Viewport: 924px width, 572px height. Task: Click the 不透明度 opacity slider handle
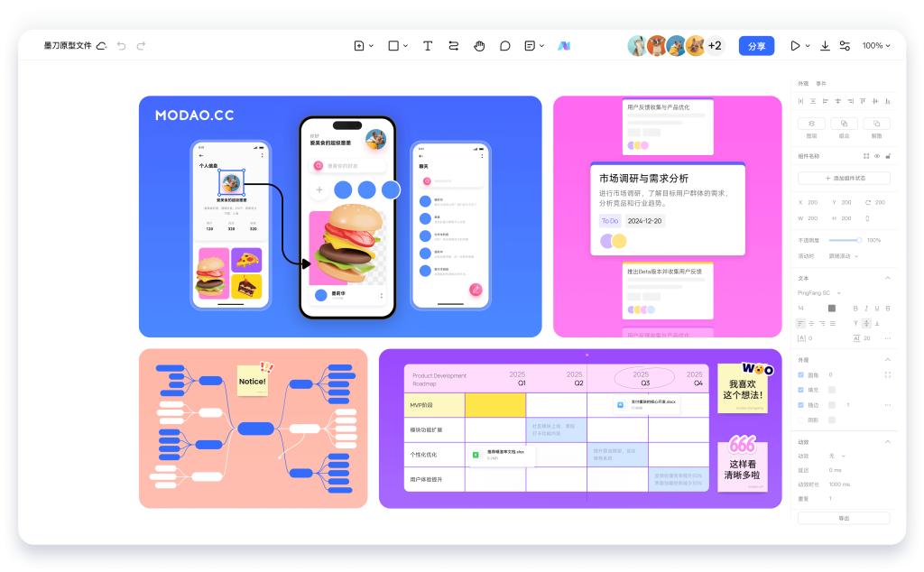(858, 240)
